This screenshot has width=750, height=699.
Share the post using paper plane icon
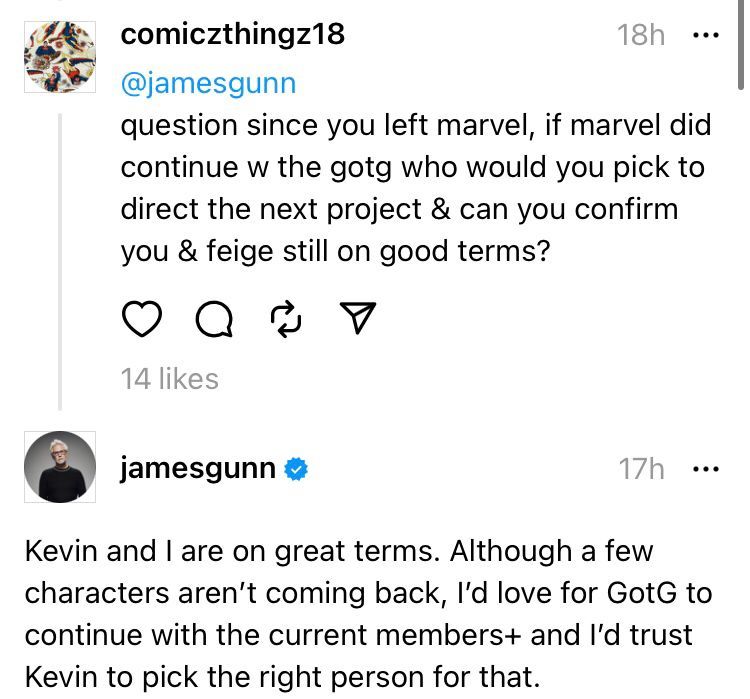pyautogui.click(x=356, y=318)
